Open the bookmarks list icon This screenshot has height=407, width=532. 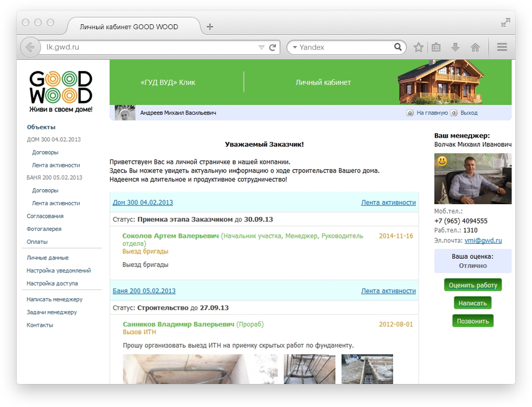436,47
